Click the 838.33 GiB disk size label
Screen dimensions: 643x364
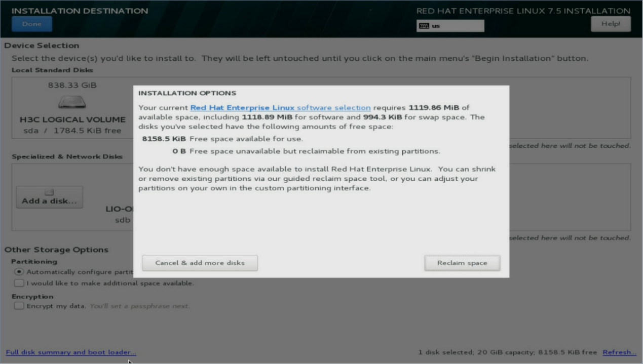[x=72, y=85]
